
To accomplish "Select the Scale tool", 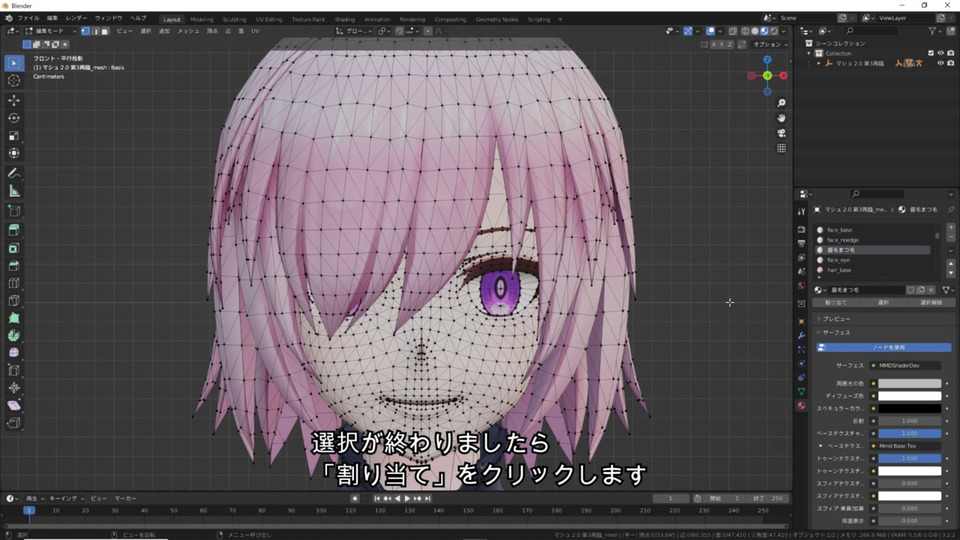I will (x=14, y=136).
